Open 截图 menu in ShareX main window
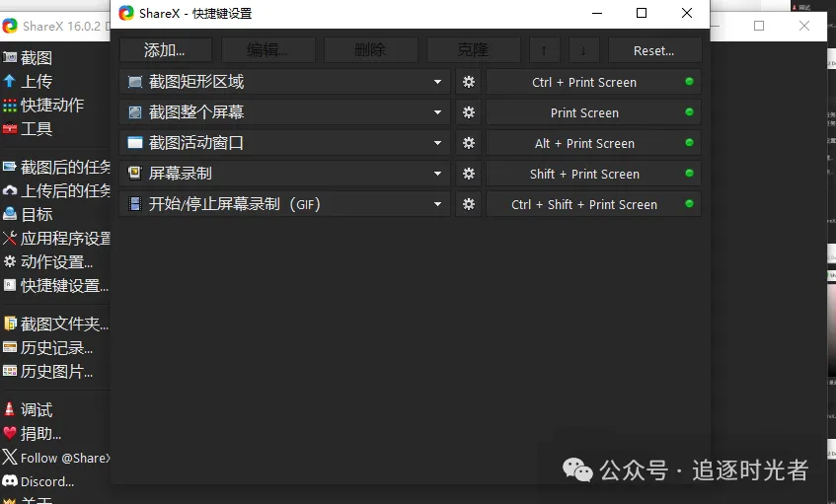The image size is (836, 504). click(28, 57)
